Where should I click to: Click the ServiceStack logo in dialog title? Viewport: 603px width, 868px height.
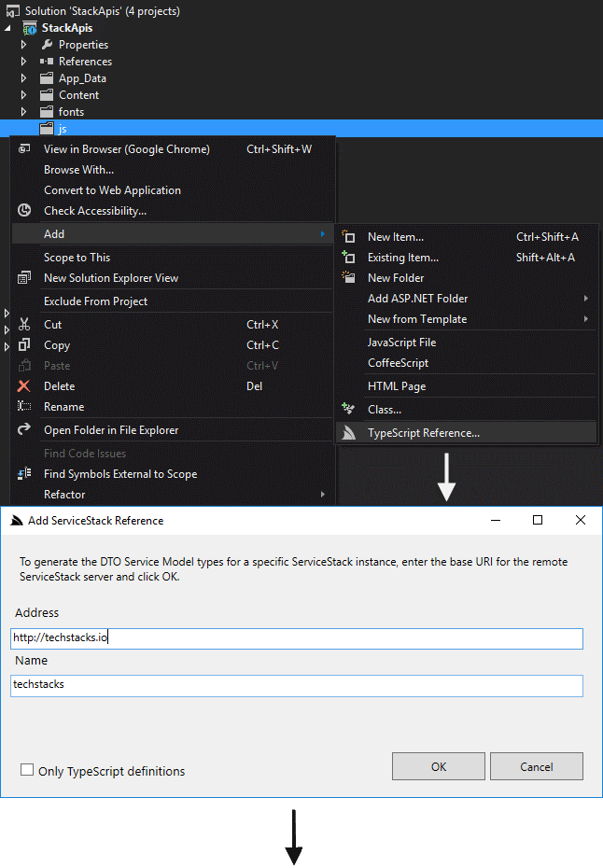click(x=17, y=521)
